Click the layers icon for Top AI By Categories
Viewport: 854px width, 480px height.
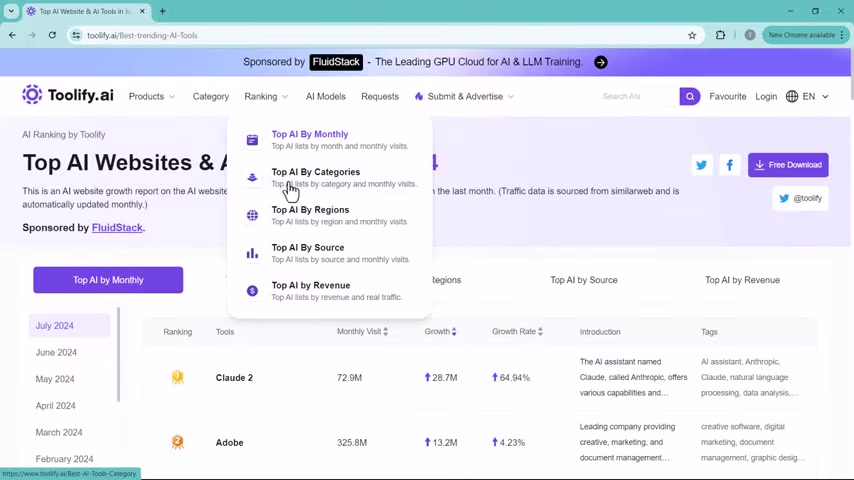coord(252,178)
